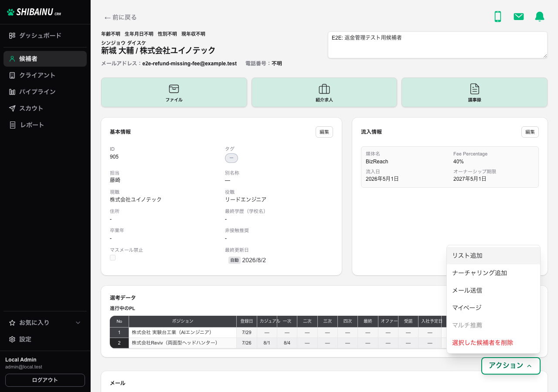Edit 流入情報 with its 編集 button
The height and width of the screenshot is (392, 558).
tap(530, 132)
